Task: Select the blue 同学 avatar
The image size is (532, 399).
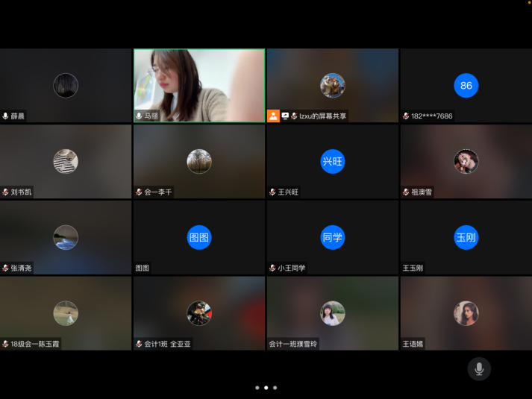Action: point(333,237)
